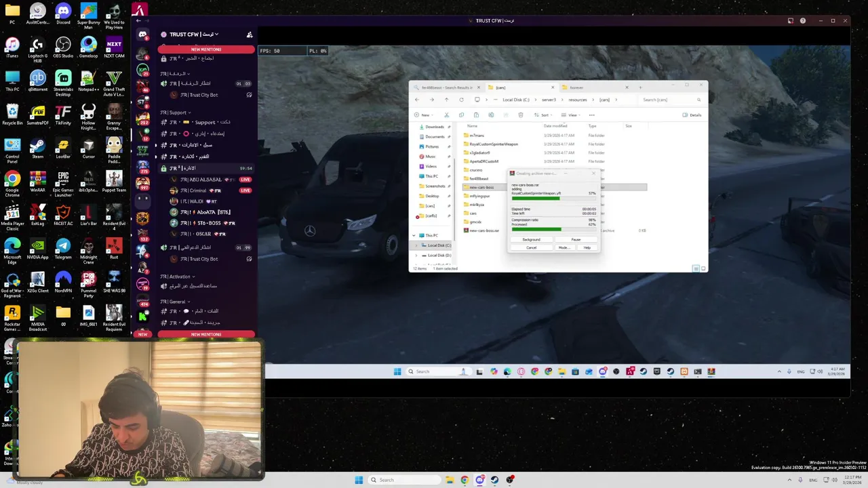Select the new-cars-boss folder
Screen dimensions: 868x488
click(483, 187)
